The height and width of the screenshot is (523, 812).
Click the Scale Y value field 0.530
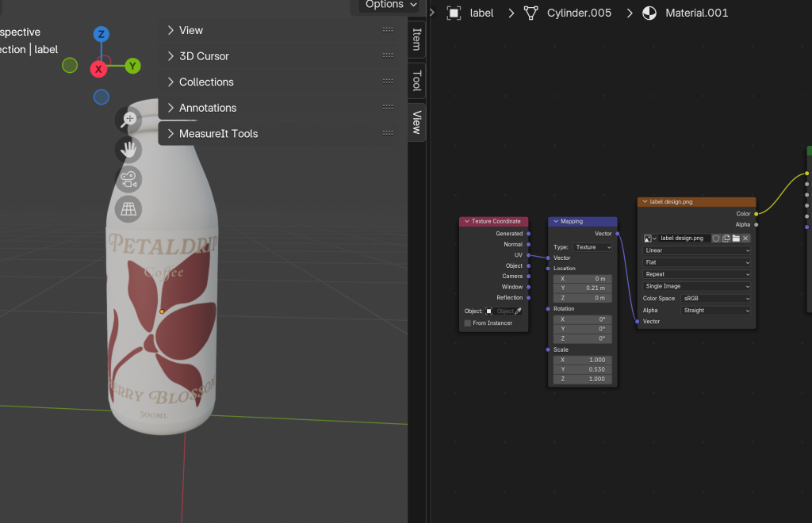582,369
